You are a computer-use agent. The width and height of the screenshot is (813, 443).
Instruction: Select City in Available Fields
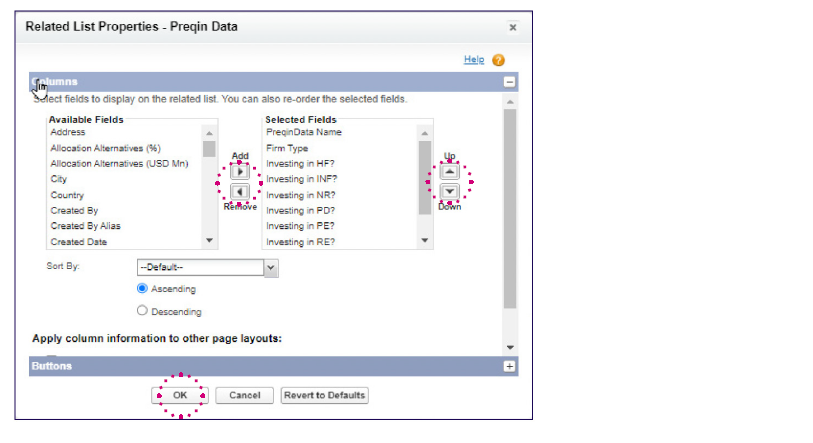[59, 179]
